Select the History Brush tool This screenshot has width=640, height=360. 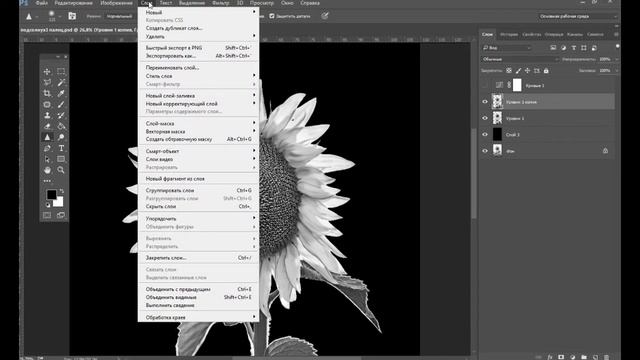point(61,116)
